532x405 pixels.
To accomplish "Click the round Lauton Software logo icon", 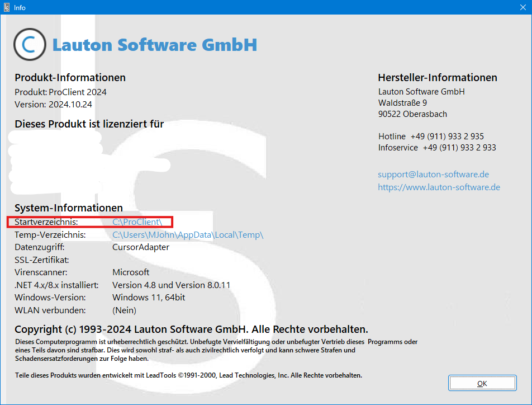I will (x=30, y=45).
